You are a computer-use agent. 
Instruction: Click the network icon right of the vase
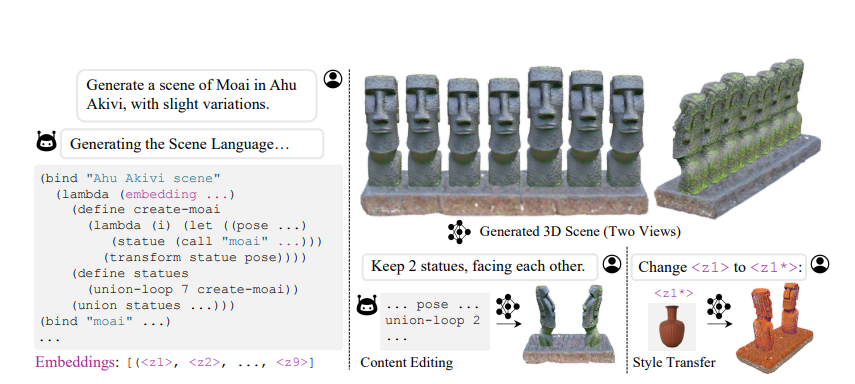719,307
